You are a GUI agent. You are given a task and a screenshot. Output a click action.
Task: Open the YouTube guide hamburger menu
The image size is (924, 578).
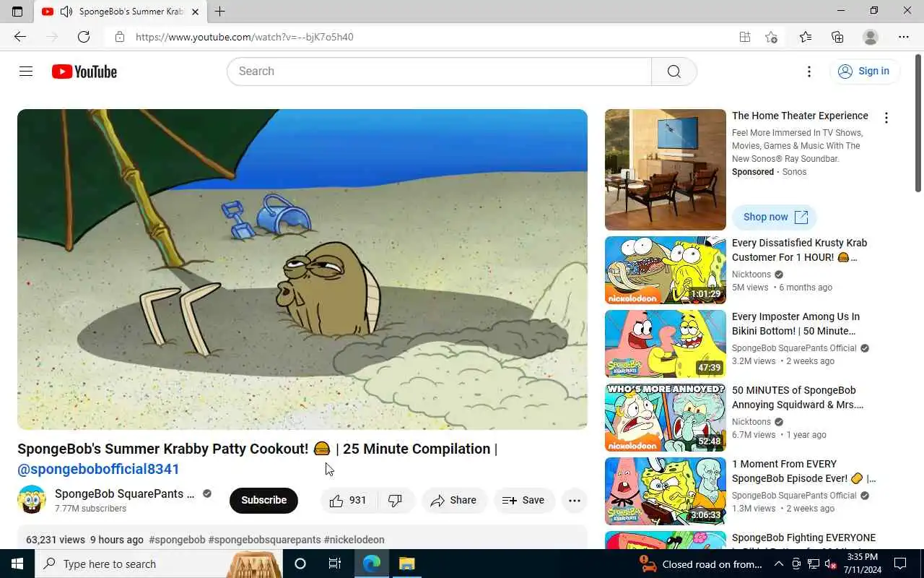pos(26,71)
